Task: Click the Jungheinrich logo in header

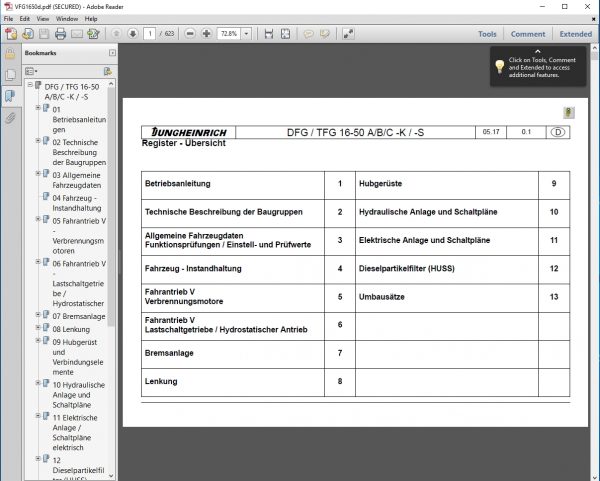Action: pyautogui.click(x=189, y=132)
